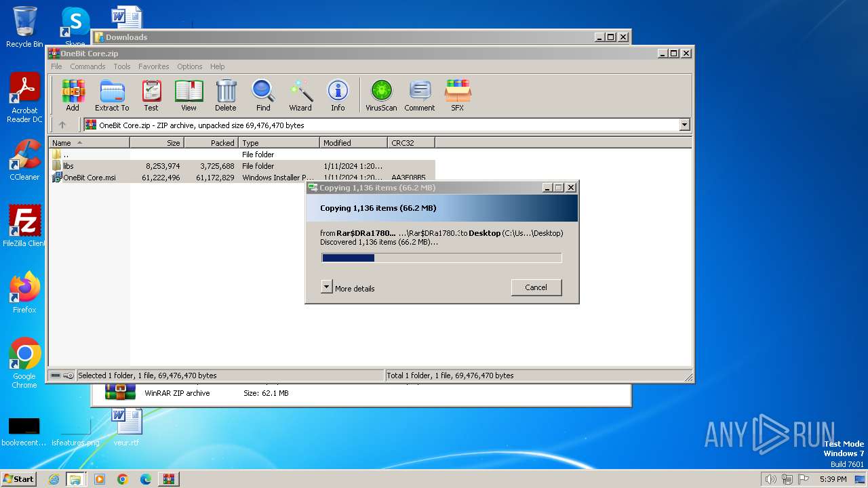868x488 pixels.
Task: Open Recycle Bin desktop icon
Action: tap(24, 27)
